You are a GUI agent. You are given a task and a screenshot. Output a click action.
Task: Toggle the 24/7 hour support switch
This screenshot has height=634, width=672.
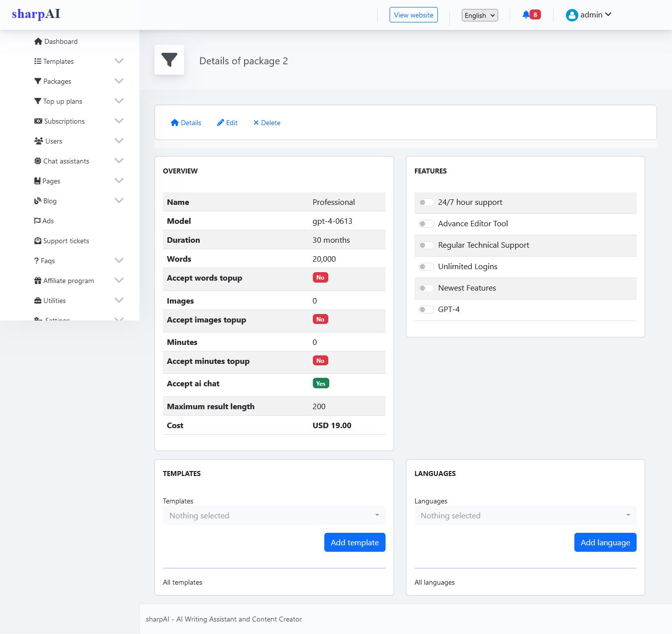pos(426,202)
